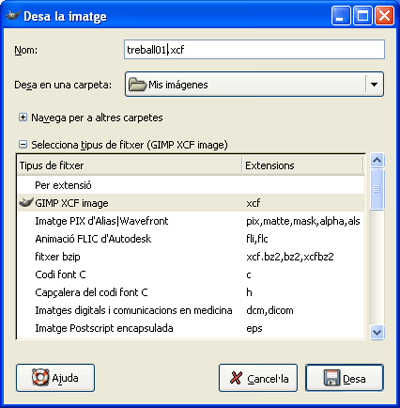
Task: Choose 'Imatge Postscript encapsulada' type
Action: pyautogui.click(x=191, y=328)
